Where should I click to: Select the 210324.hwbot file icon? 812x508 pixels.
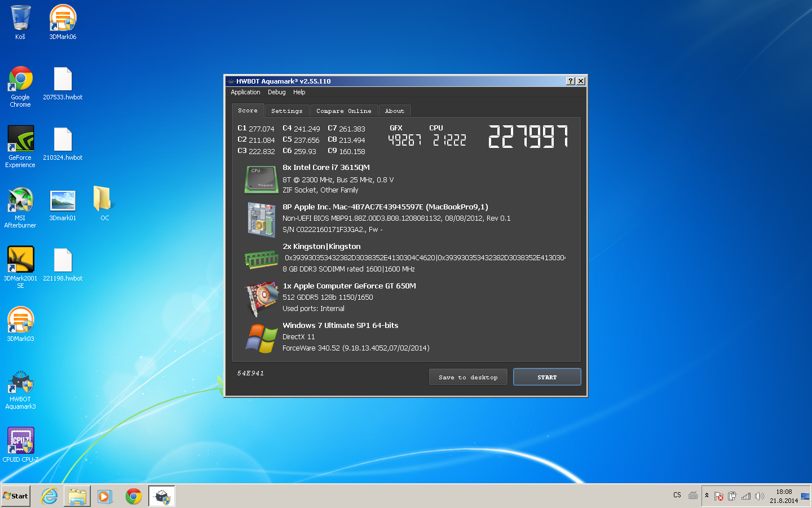63,144
